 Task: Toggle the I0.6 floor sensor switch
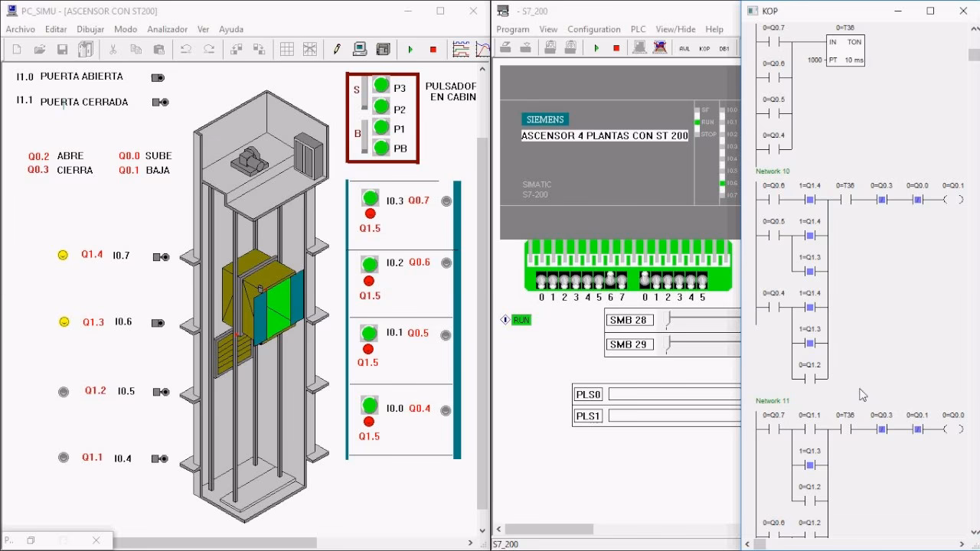[158, 323]
